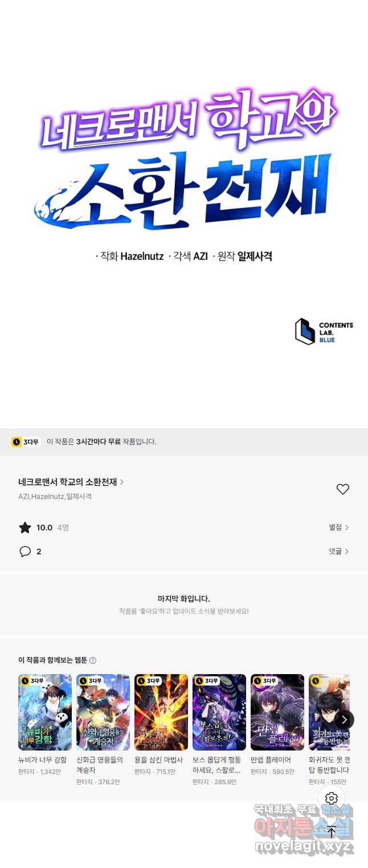Click the speech bubble comment icon
Viewport: 368px width, 868px height.
coord(25,551)
